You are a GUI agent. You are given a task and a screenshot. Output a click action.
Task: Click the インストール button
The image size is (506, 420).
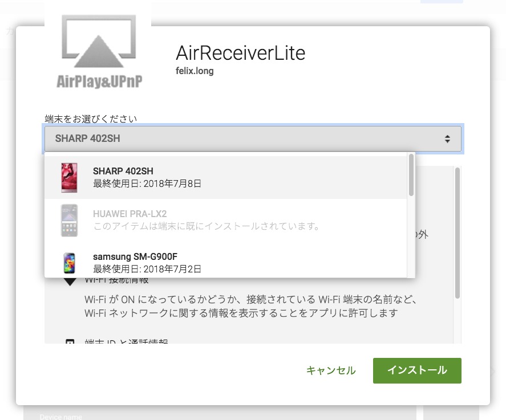[x=417, y=370]
